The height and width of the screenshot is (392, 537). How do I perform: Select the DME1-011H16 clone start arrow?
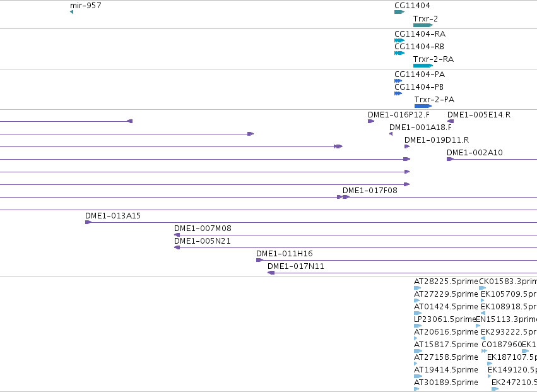coord(259,261)
